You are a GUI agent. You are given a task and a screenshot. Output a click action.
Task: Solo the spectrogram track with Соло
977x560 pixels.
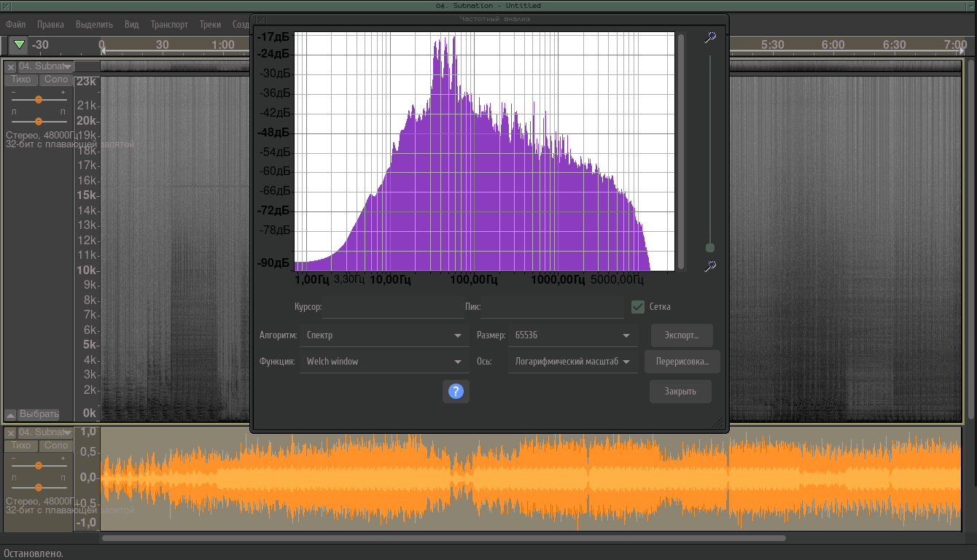(x=55, y=79)
